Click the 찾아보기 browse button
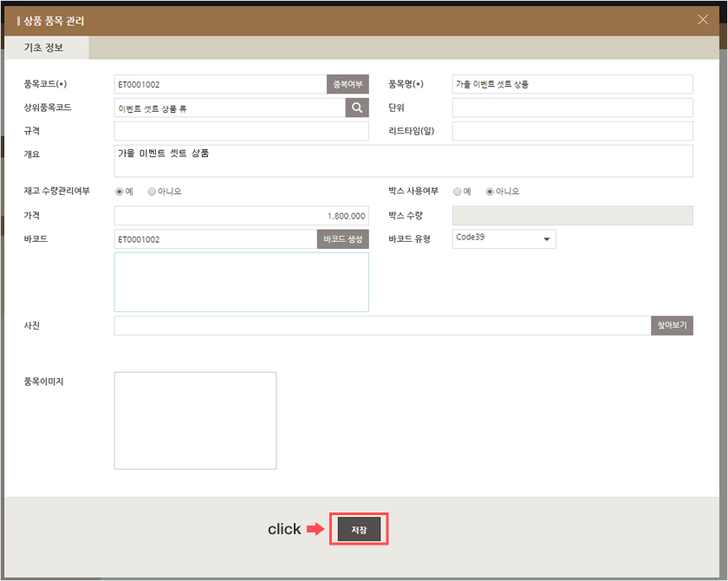This screenshot has height=581, width=728. pyautogui.click(x=672, y=325)
